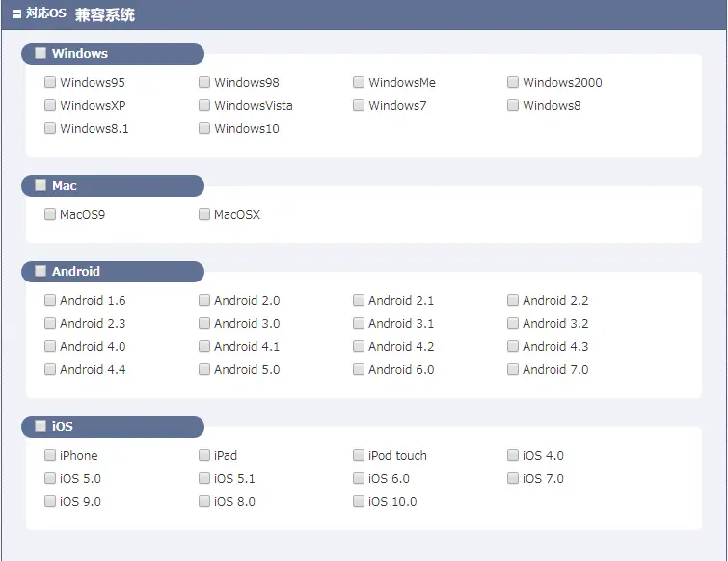Viewport: 728px width, 561px height.
Task: Select the MacOSX checkbox
Action: [204, 215]
